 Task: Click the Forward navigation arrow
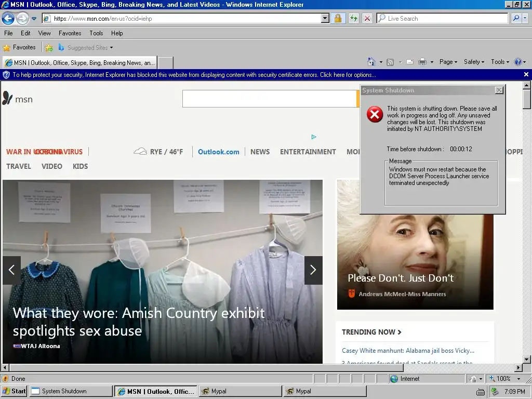point(23,18)
